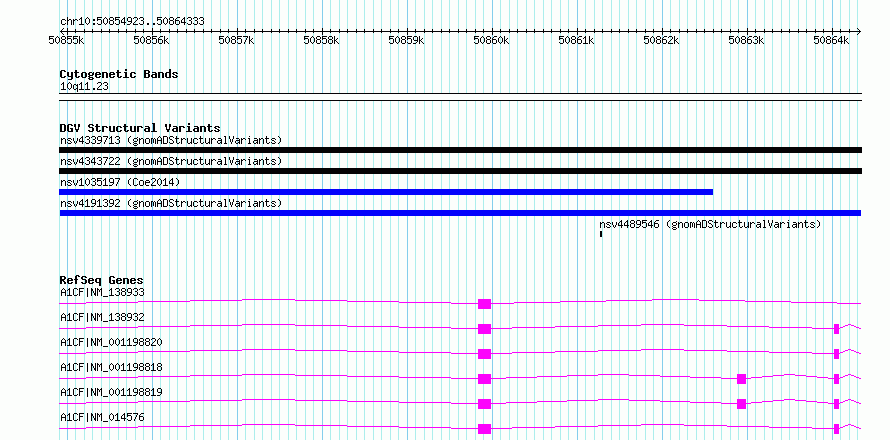Click the chr10:50854923..50864333 region label

[132, 22]
